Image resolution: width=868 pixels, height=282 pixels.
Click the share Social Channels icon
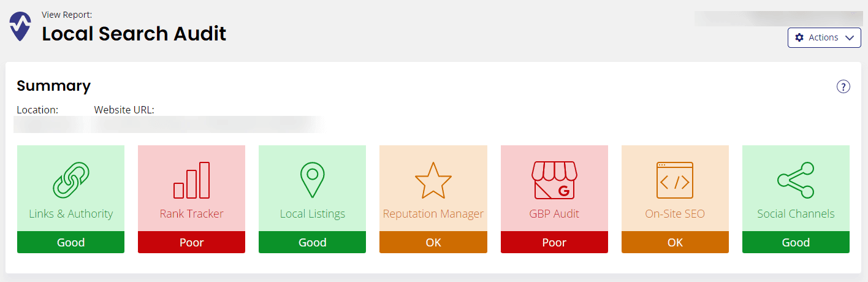tap(796, 180)
